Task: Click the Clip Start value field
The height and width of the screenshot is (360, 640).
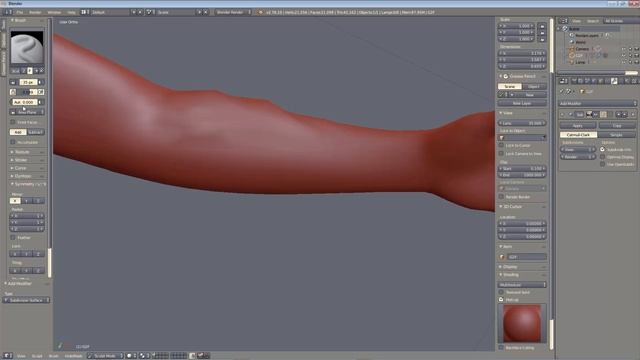Action: [522, 168]
